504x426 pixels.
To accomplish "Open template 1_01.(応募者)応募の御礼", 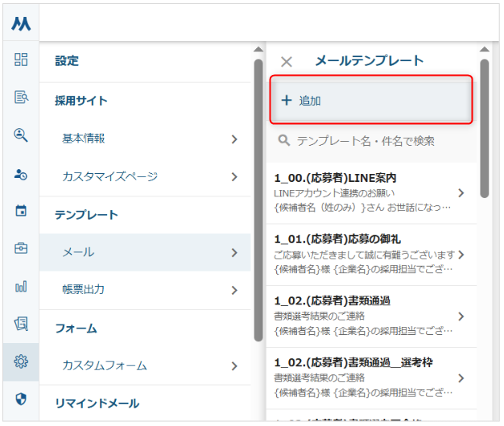I will [x=370, y=254].
